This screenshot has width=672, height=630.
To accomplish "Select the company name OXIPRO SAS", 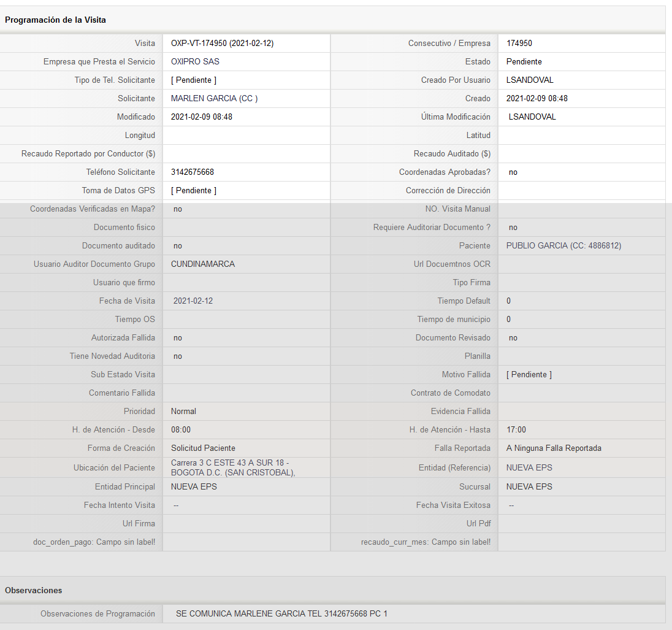I will 195,62.
